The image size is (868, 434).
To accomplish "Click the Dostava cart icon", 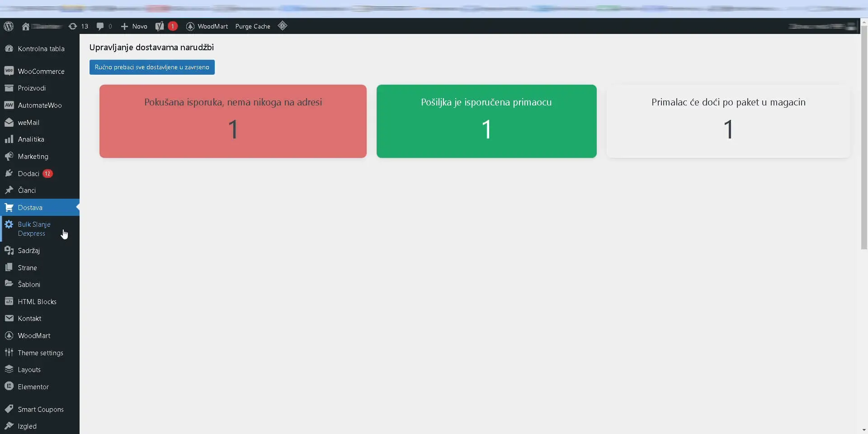I will (x=9, y=207).
